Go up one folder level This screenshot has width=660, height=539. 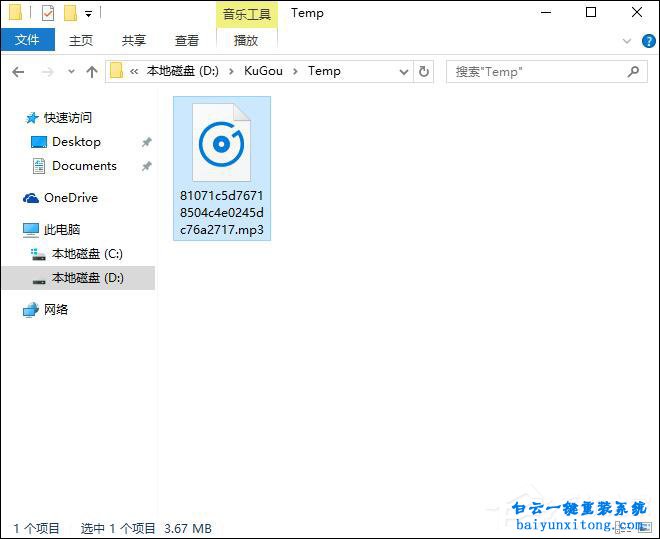(x=92, y=72)
